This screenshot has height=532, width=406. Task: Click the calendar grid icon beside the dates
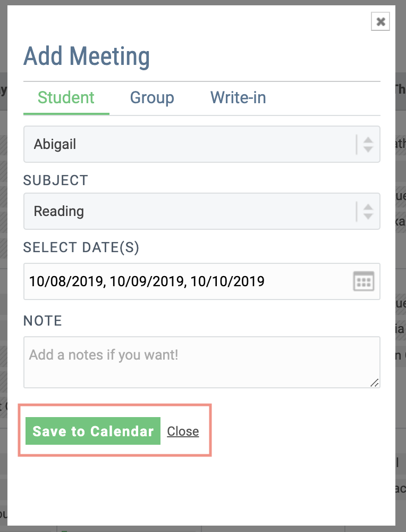[364, 281]
